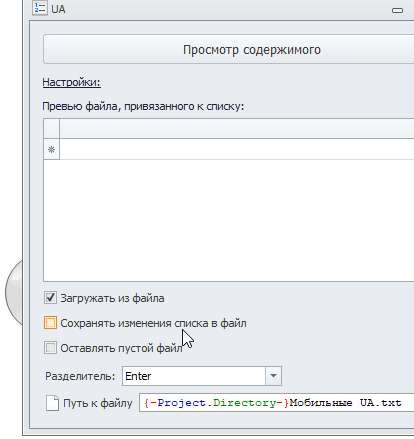414x439 pixels.
Task: Click the numbered list icon beside UA
Action: (40, 8)
